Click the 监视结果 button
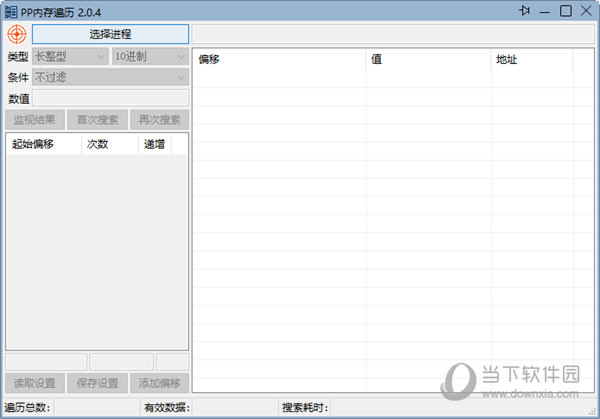This screenshot has height=419, width=600. click(x=34, y=120)
